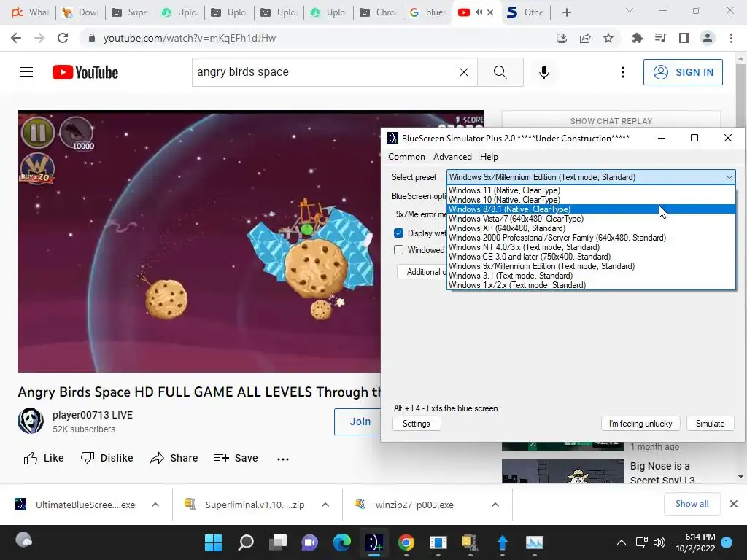The image size is (747, 560).
Task: Choose Windows 3.1 (Text mode) preset
Action: click(x=591, y=276)
